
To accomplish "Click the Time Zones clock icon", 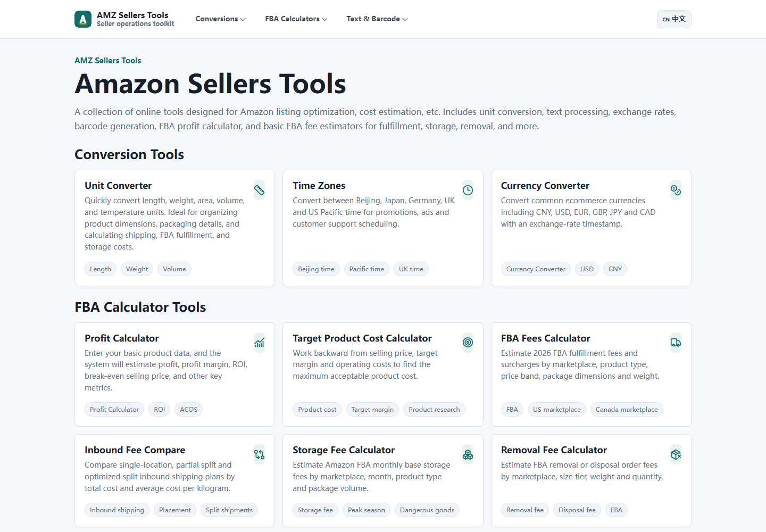I will 468,190.
